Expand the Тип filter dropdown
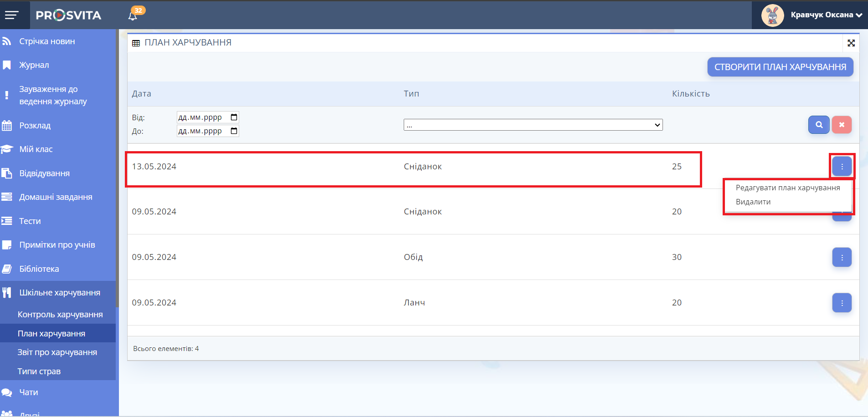The height and width of the screenshot is (417, 868). pyautogui.click(x=533, y=125)
